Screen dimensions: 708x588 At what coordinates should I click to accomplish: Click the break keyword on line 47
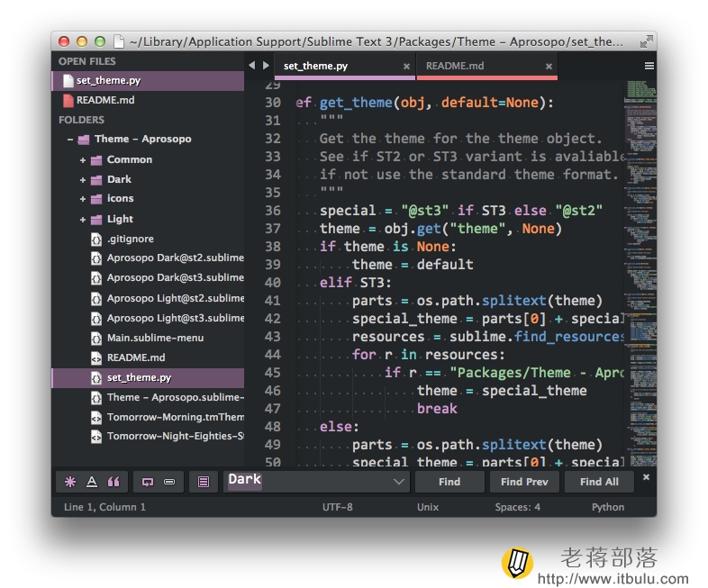(x=437, y=409)
